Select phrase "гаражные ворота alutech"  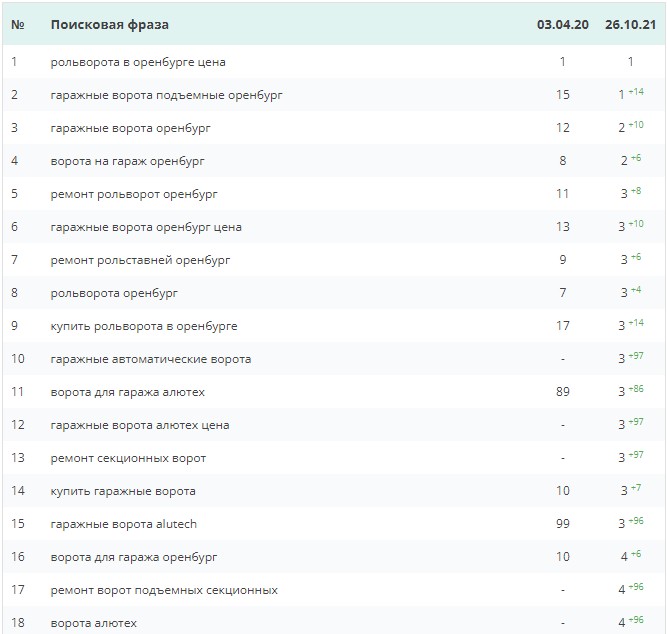coord(125,524)
